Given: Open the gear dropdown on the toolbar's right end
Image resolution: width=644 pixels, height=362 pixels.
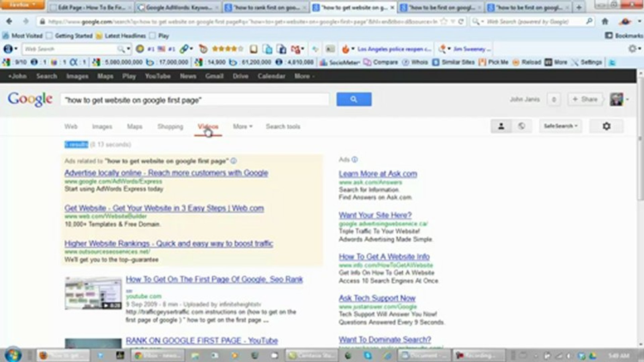Looking at the screenshot, I should 634,49.
